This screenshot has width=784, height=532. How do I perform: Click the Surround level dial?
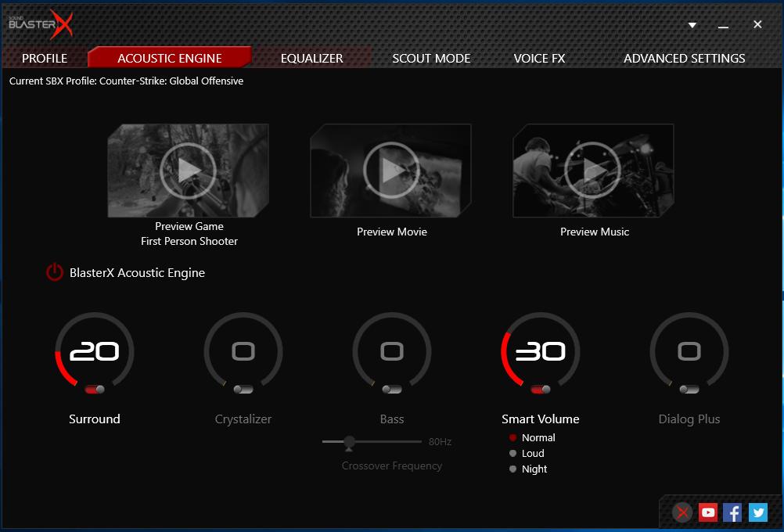click(95, 351)
